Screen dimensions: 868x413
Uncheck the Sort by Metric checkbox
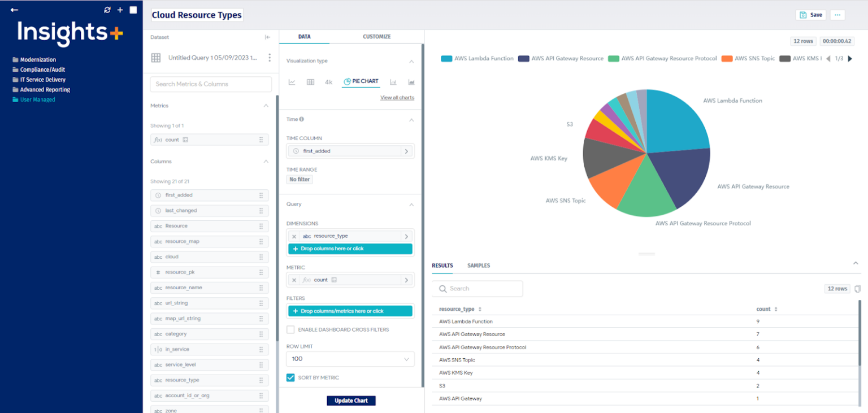[290, 377]
